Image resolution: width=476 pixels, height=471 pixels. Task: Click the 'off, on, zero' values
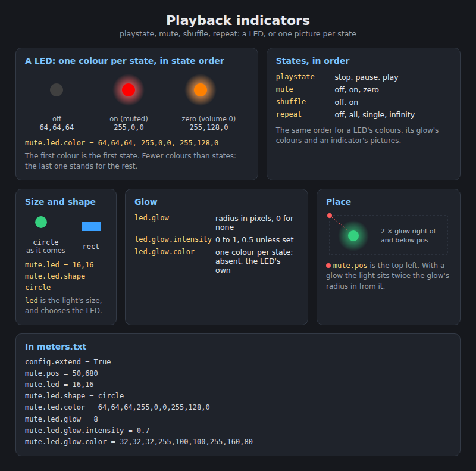pos(356,90)
